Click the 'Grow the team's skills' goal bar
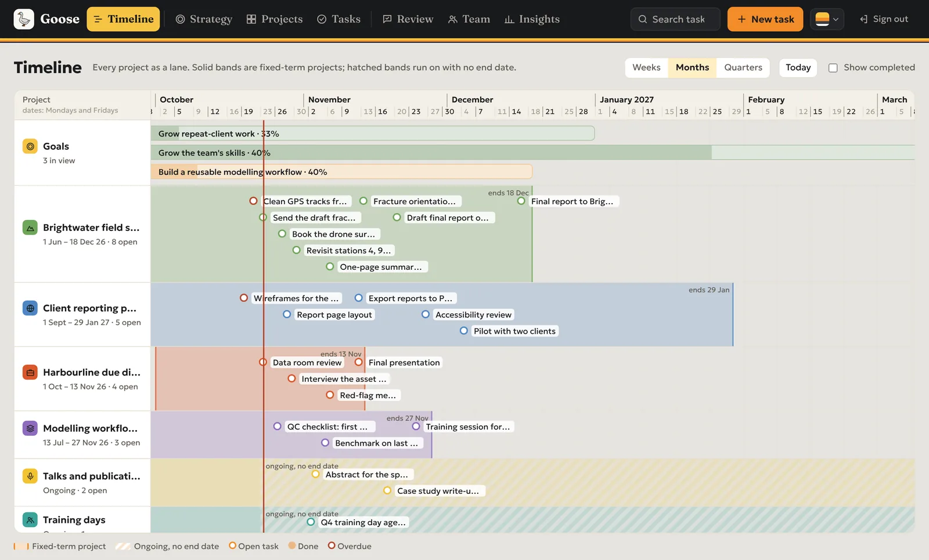The image size is (929, 560). click(x=532, y=153)
